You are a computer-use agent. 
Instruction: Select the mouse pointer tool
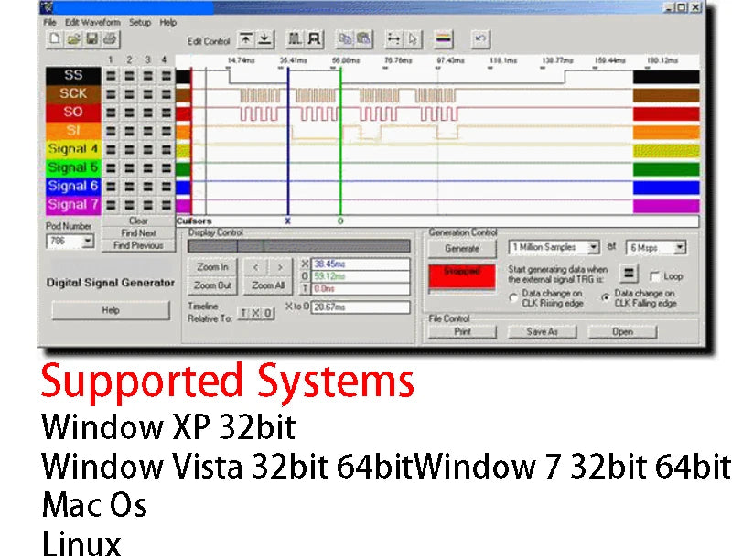(x=414, y=39)
